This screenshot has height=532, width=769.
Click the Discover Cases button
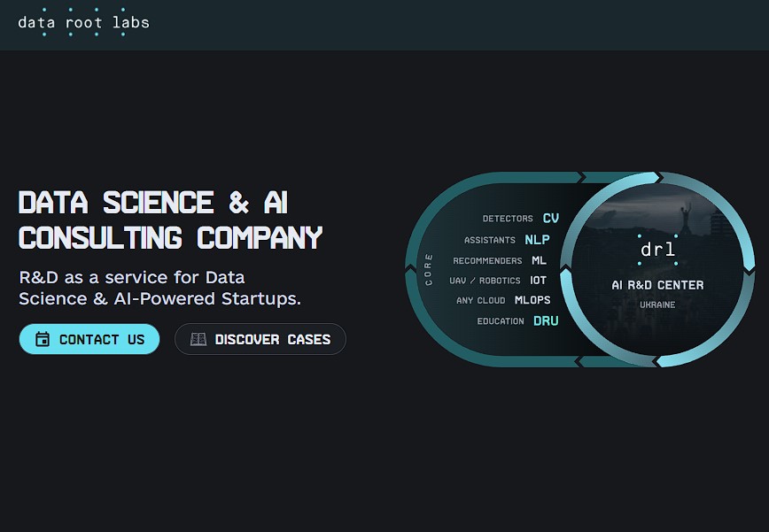pyautogui.click(x=260, y=339)
